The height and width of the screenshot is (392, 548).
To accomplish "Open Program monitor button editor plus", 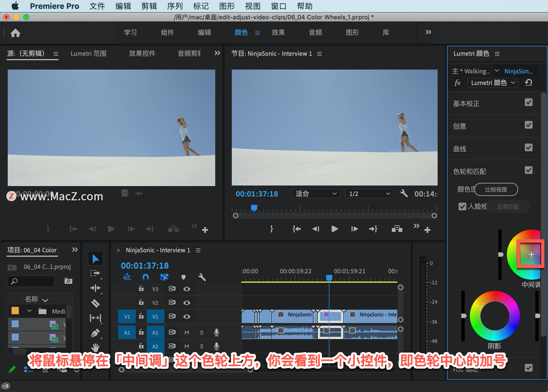I will point(427,230).
